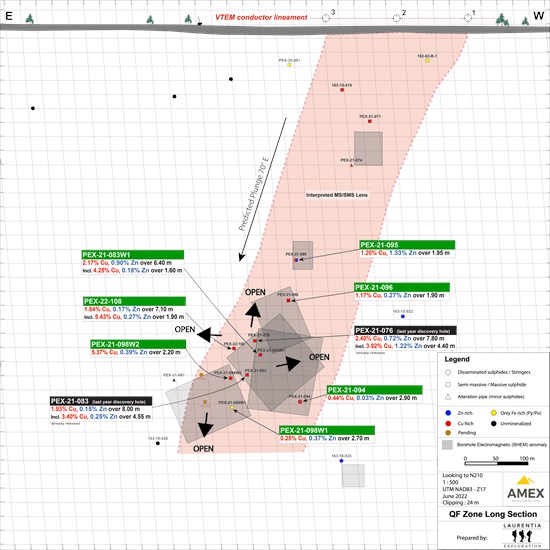Click the yellow PEX-20-001 drill hole marker
The image size is (550, 550).
[289, 65]
